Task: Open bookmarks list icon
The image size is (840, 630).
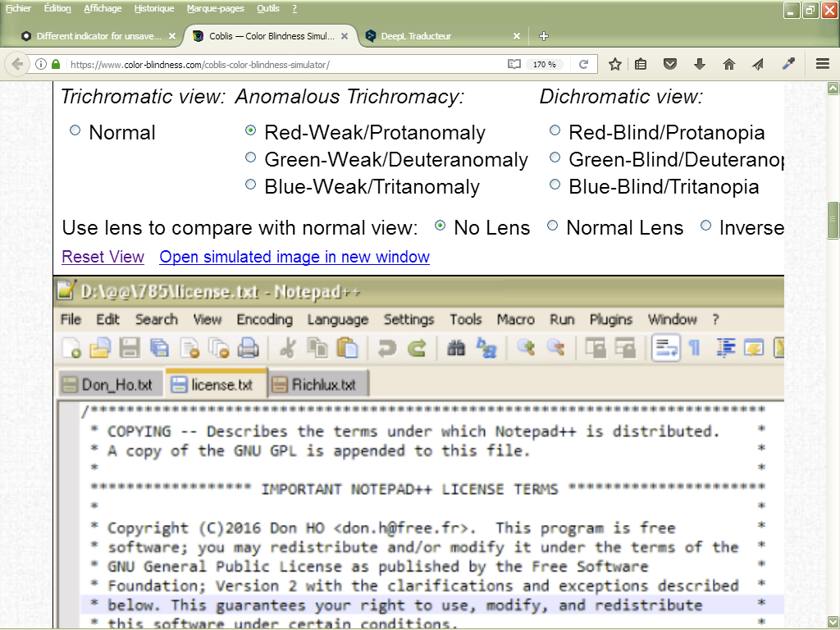Action: pos(640,64)
